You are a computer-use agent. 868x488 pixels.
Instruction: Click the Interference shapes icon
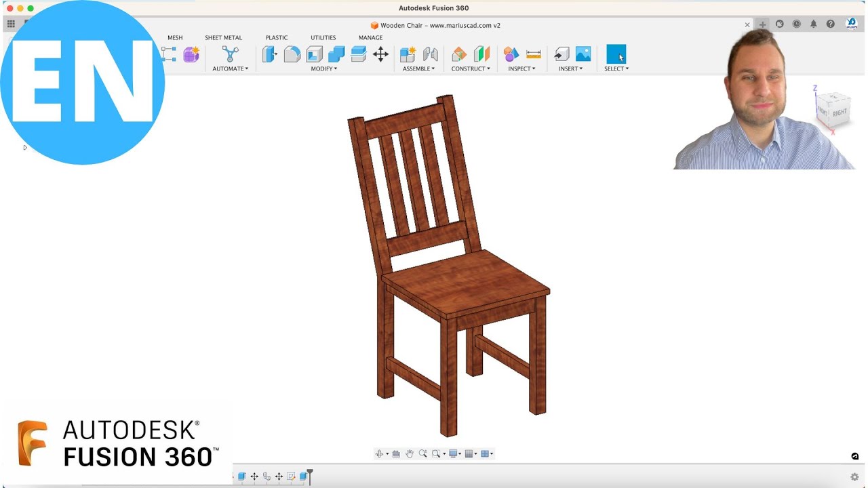511,54
